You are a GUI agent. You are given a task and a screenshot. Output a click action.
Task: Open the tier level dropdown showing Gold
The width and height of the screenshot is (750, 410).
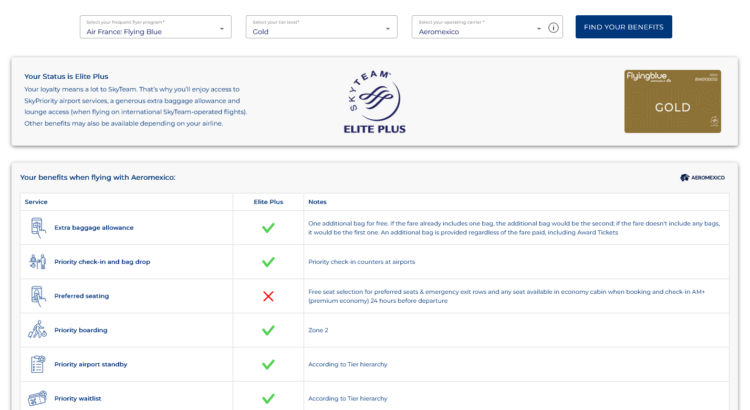pyautogui.click(x=322, y=27)
